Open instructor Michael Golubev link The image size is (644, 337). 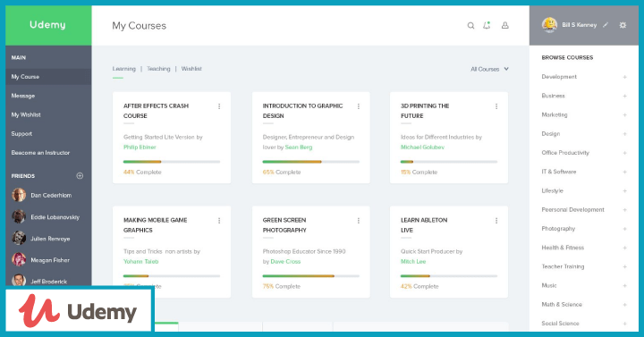(x=422, y=147)
